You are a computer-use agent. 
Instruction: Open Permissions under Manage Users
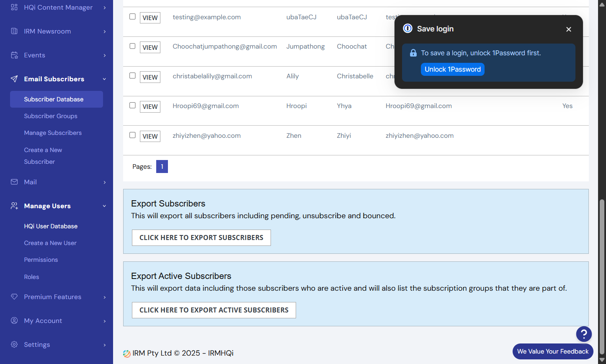(41, 260)
